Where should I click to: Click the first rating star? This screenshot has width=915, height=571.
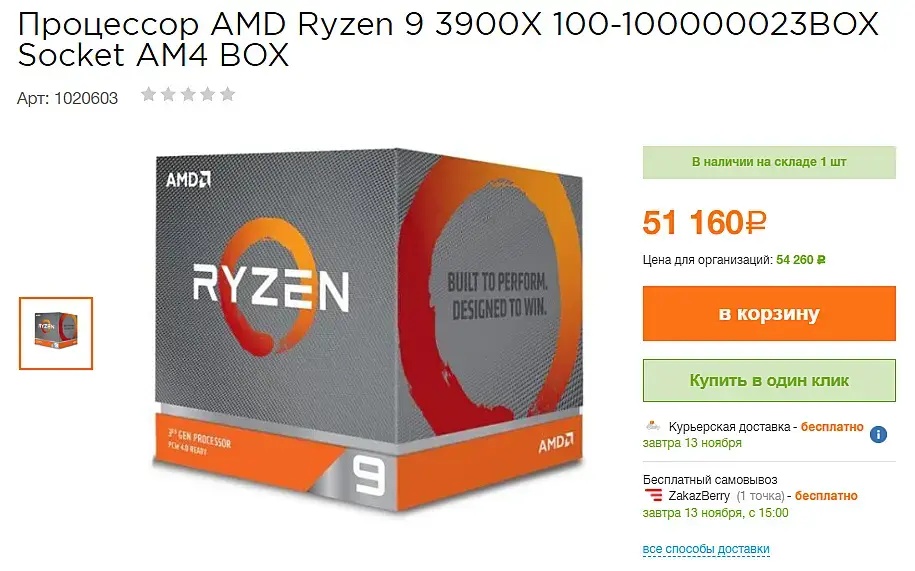(149, 94)
